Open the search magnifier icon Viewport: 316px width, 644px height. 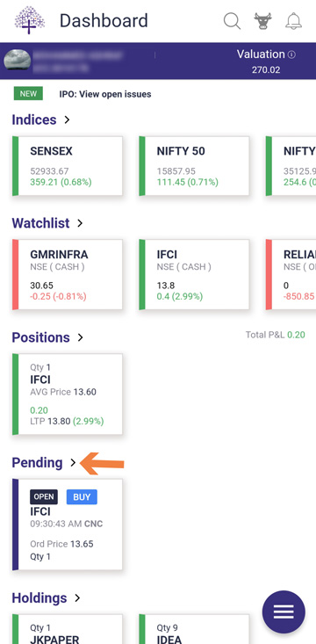tap(232, 20)
